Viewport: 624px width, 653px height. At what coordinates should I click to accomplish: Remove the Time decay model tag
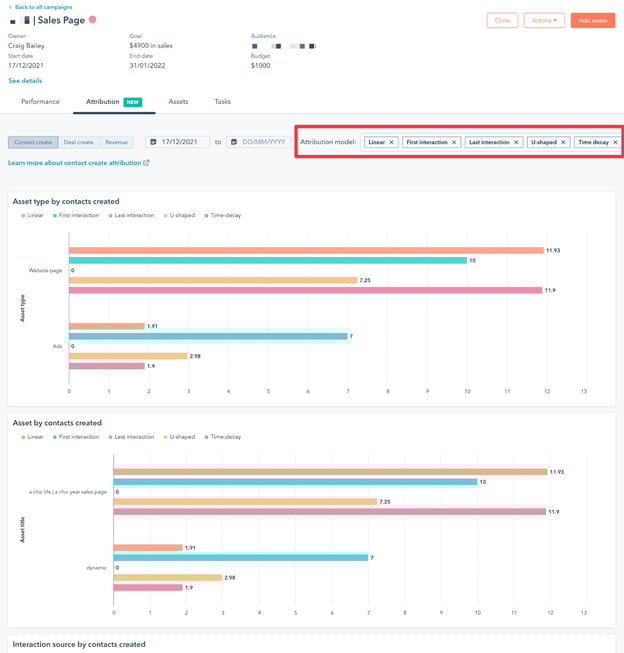[615, 143]
